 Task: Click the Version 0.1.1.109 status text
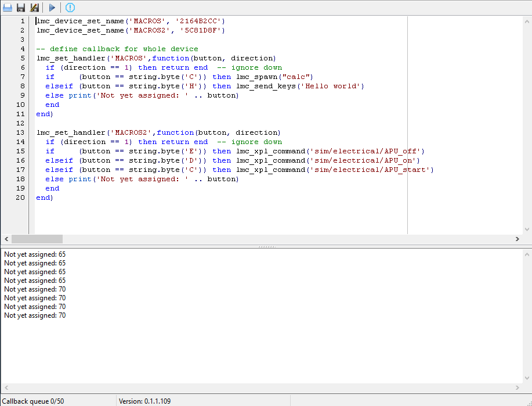145,401
